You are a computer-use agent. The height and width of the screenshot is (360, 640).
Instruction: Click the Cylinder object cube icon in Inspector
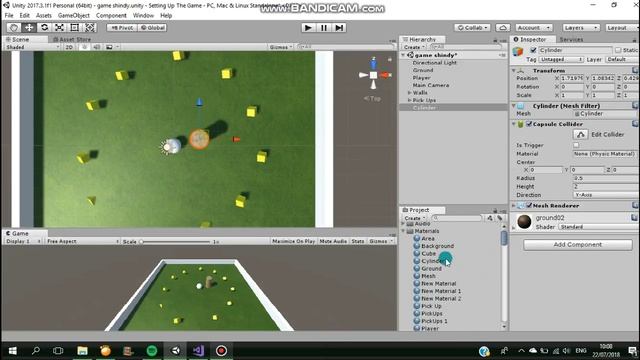(518, 52)
